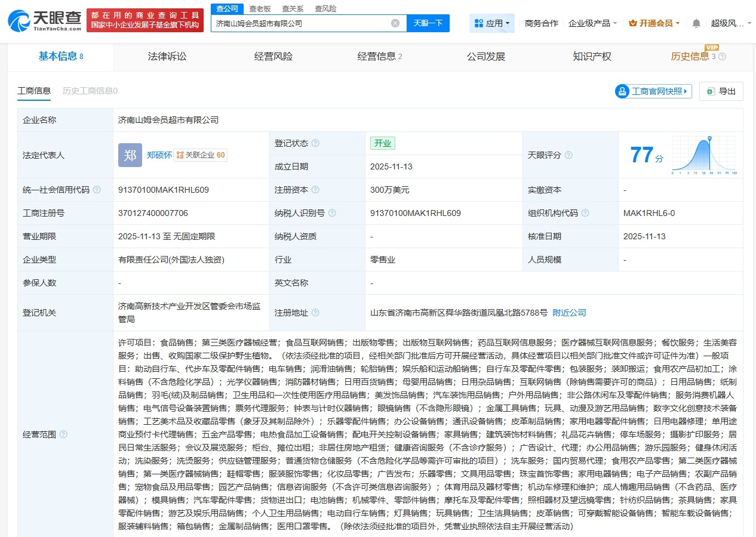
Task: Click the apps grid icon next to 应用
Action: pyautogui.click(x=480, y=23)
